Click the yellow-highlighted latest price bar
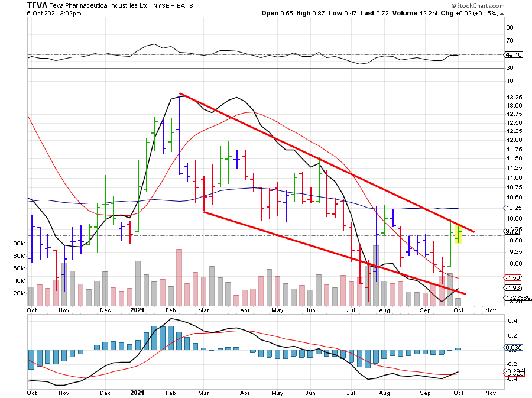Screen dimensions: 532x398 click(458, 231)
